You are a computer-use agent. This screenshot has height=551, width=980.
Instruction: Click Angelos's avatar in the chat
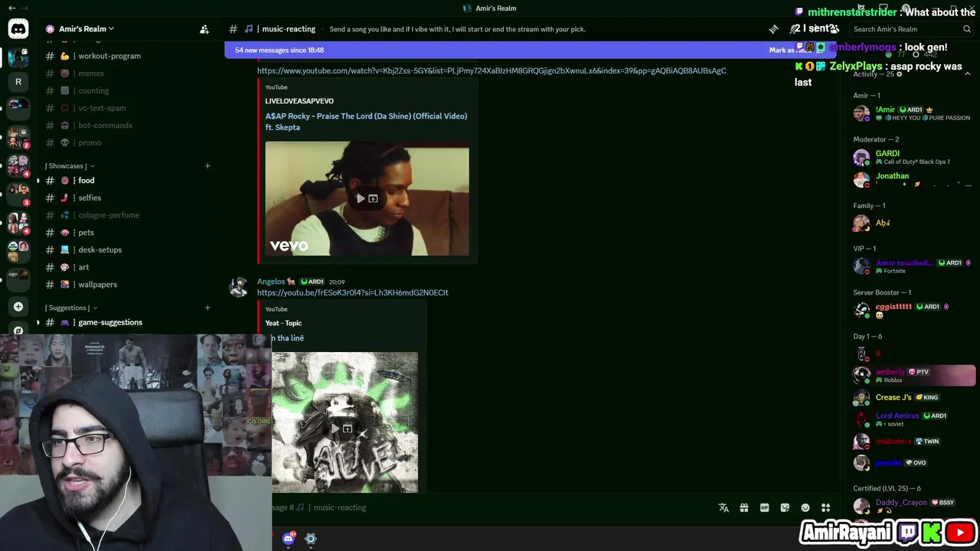(x=239, y=287)
